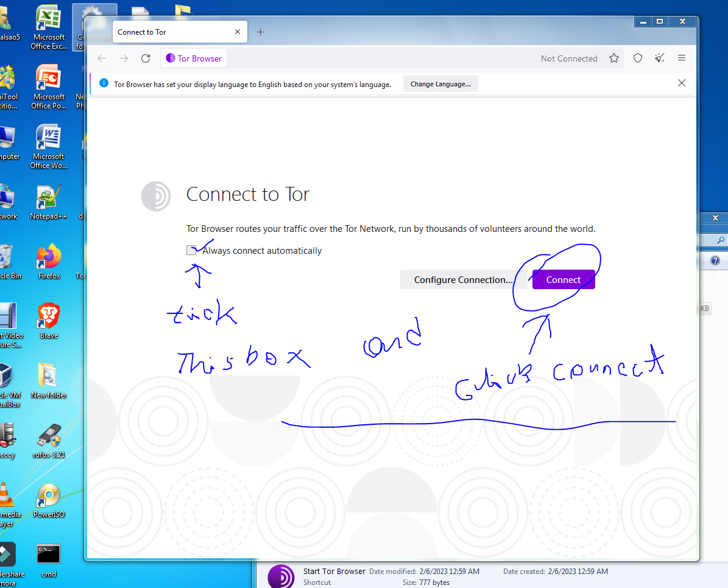Select the PowerISO desktop shortcut

[x=49, y=500]
